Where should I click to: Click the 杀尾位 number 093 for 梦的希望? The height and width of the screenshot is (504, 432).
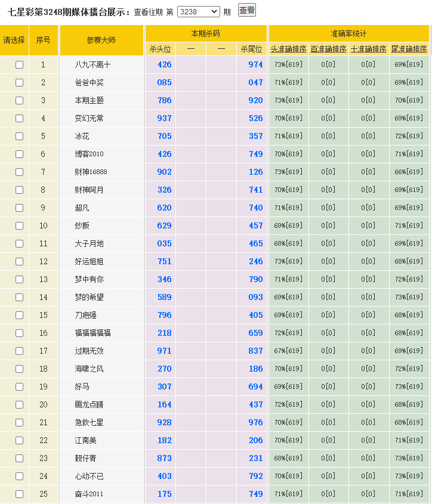point(255,297)
